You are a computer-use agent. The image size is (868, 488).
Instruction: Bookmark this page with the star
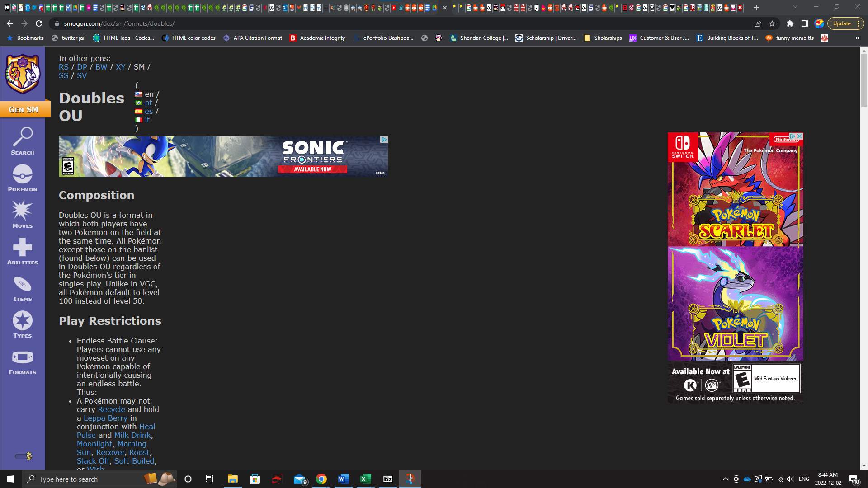pos(772,23)
